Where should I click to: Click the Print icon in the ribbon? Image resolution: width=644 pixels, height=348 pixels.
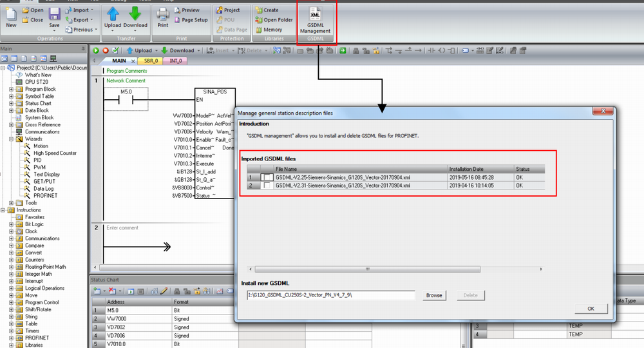(163, 15)
